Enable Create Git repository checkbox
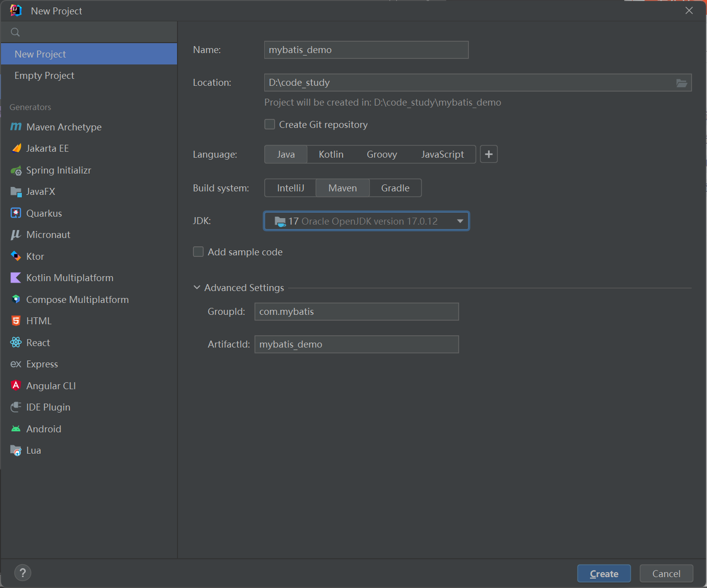Screen dimensions: 707x588 click(270, 124)
